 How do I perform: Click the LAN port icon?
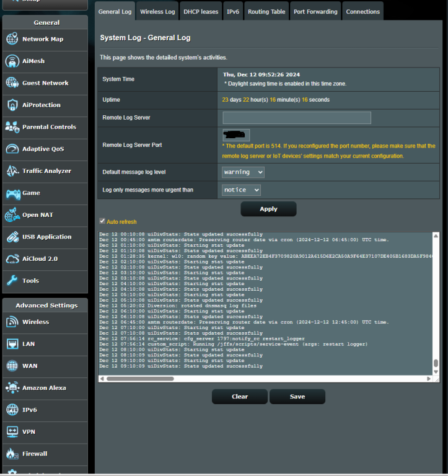tap(12, 344)
